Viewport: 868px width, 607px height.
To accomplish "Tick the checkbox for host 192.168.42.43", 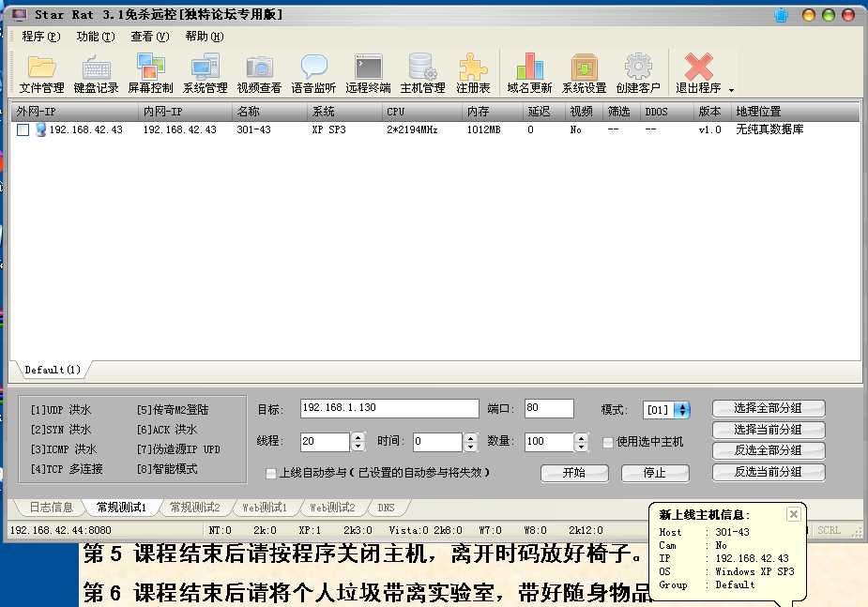I will (23, 129).
